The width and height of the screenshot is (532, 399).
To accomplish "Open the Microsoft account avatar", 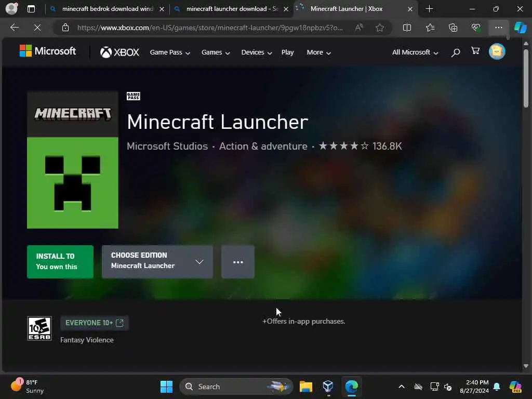I will pyautogui.click(x=497, y=51).
